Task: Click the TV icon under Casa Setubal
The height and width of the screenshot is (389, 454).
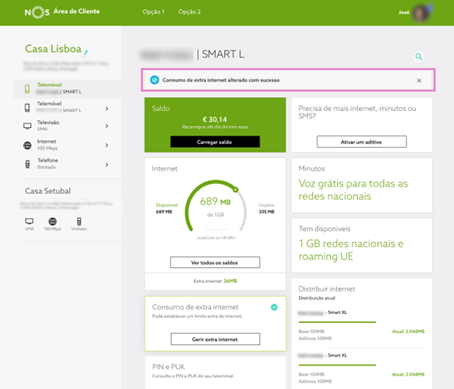Action: click(x=29, y=221)
